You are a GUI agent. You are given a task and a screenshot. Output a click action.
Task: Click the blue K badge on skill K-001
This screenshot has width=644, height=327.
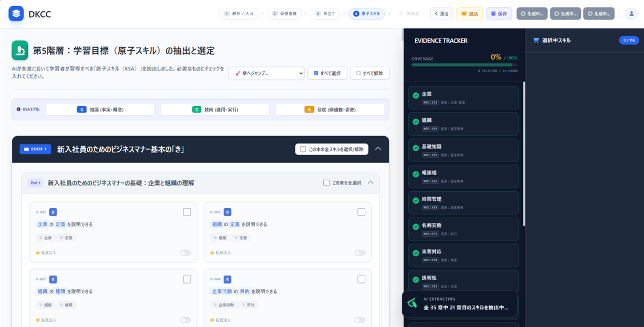tap(53, 212)
